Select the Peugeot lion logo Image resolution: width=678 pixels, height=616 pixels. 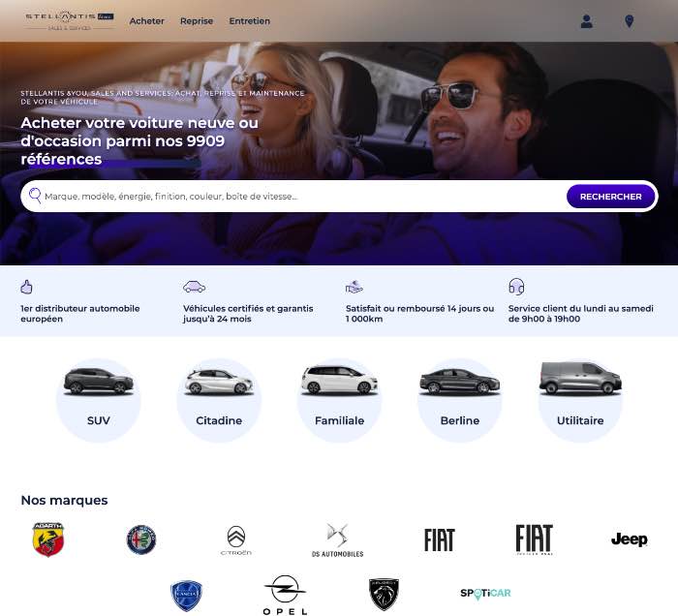click(384, 595)
